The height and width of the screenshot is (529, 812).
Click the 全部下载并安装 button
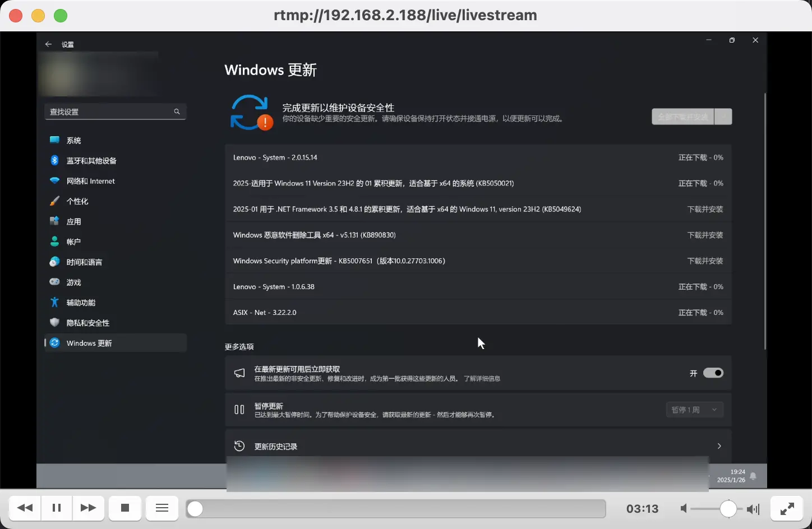point(683,117)
